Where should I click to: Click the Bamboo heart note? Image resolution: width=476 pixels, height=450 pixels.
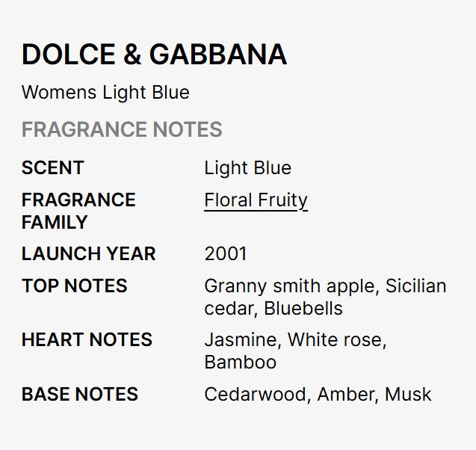[240, 363]
